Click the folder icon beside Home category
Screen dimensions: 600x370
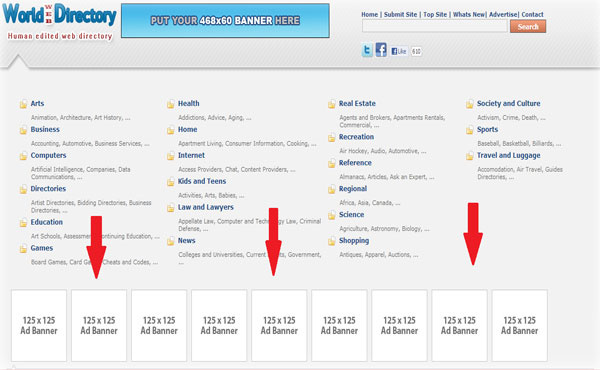(x=171, y=130)
